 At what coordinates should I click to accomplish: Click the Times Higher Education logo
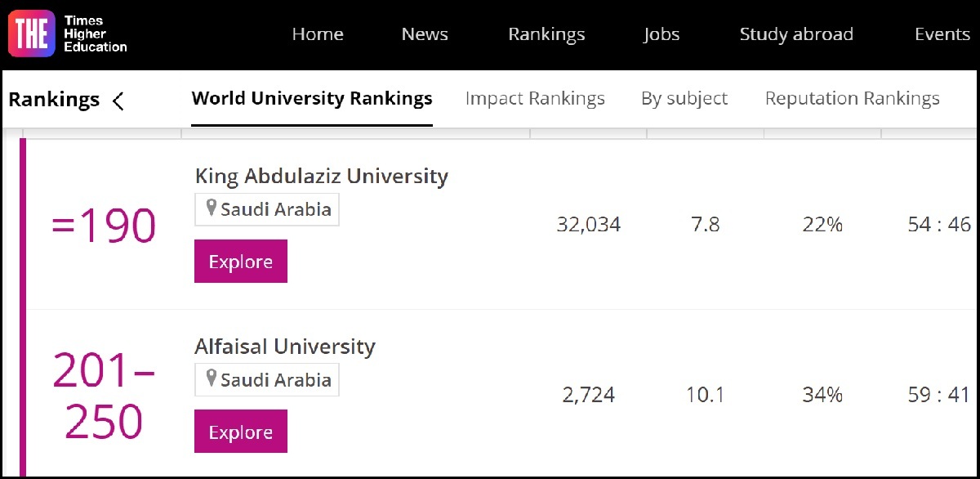pos(67,34)
